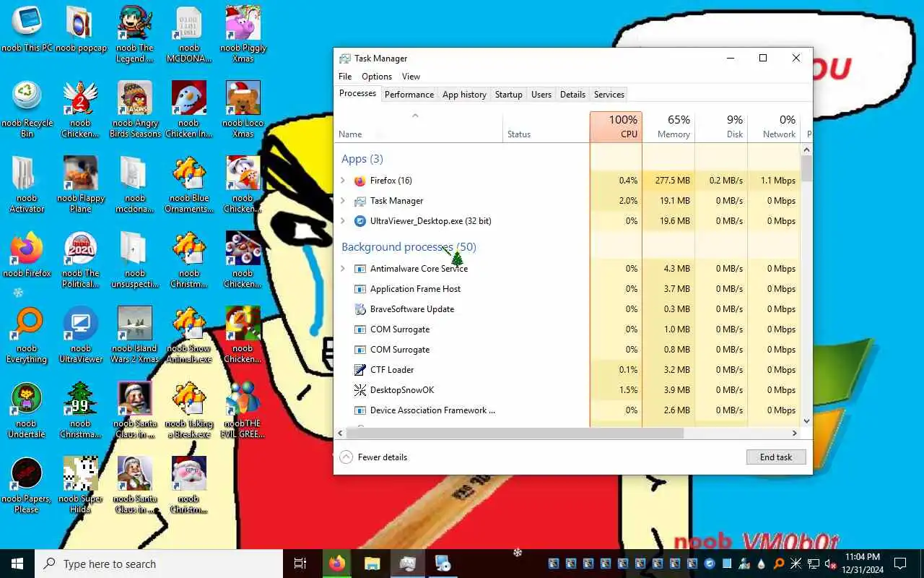
Task: Click the End task button
Action: [776, 457]
